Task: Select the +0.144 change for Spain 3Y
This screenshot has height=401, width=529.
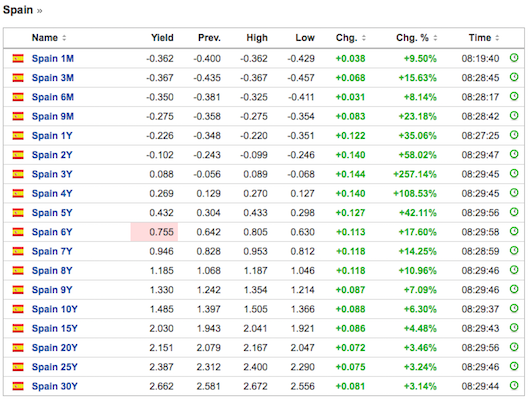Action: coord(350,174)
